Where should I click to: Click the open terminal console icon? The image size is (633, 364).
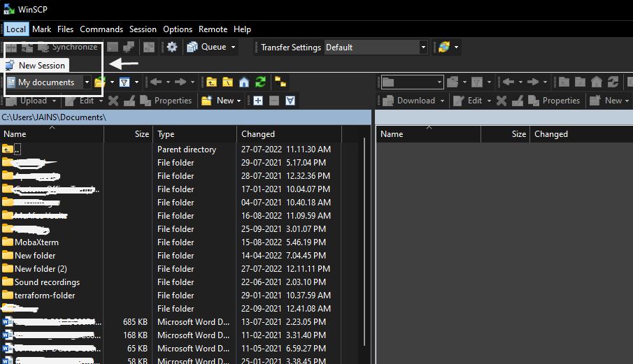113,48
